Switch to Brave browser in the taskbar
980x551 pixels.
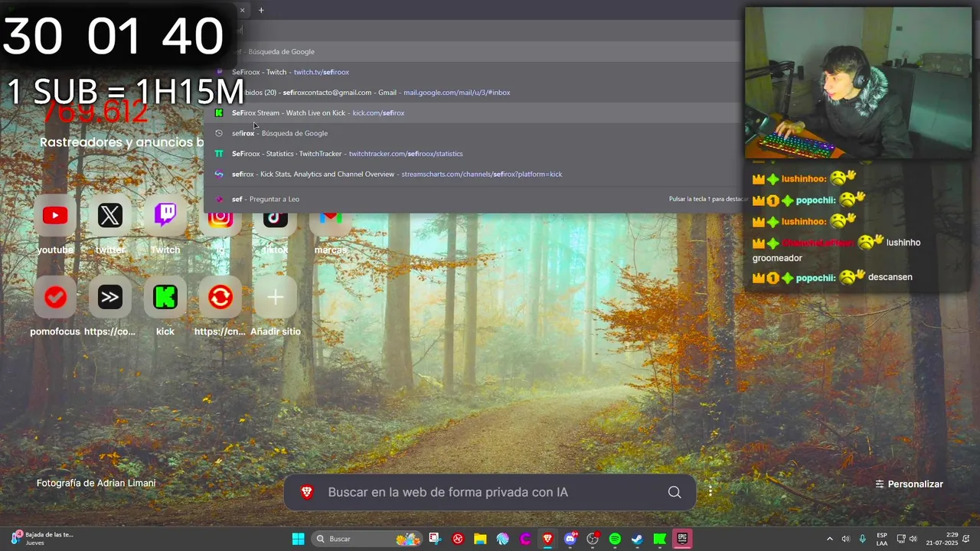point(547,539)
